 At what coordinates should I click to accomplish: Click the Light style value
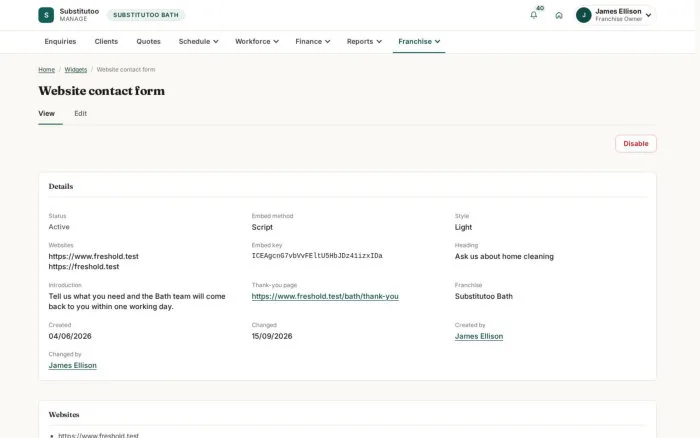[x=463, y=227]
